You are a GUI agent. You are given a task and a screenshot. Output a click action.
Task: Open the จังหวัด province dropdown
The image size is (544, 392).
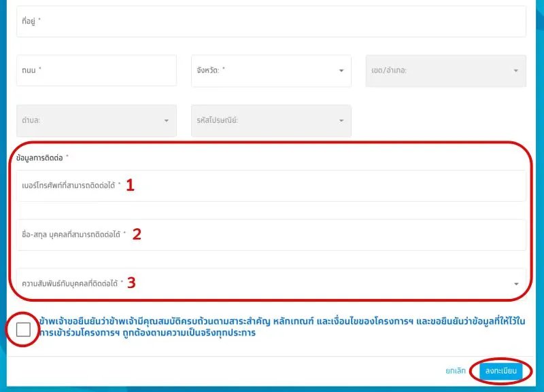coord(271,71)
